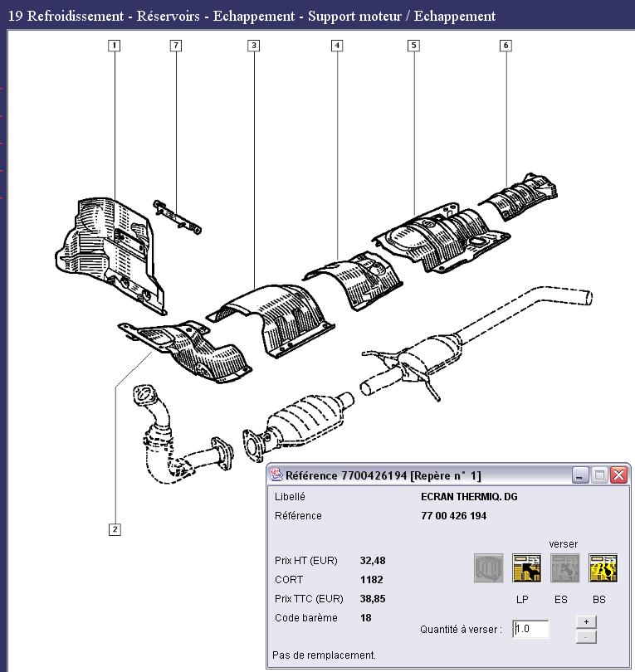Image resolution: width=635 pixels, height=672 pixels.
Task: Minimize the Référence dialog window
Action: coord(580,475)
